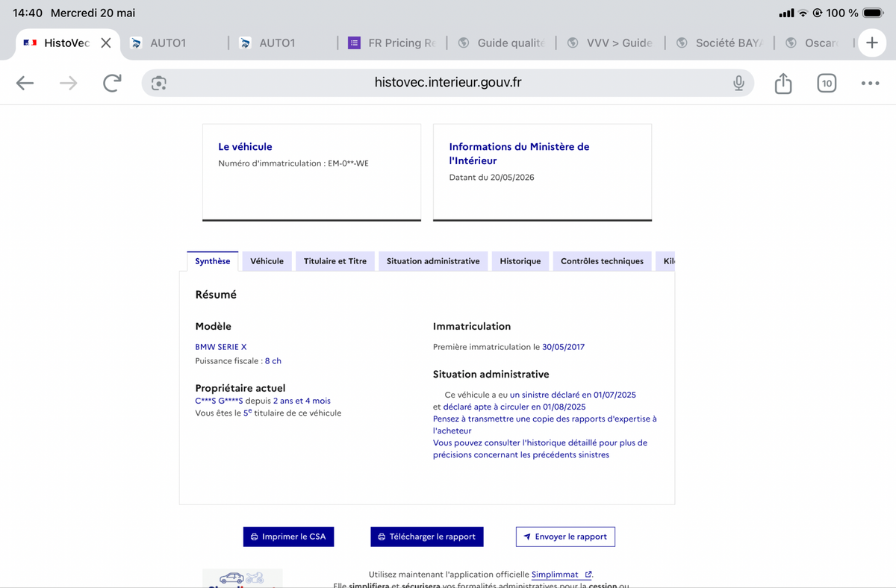Tap the camera search icon in address bar
The width and height of the screenshot is (896, 588).
pyautogui.click(x=158, y=83)
